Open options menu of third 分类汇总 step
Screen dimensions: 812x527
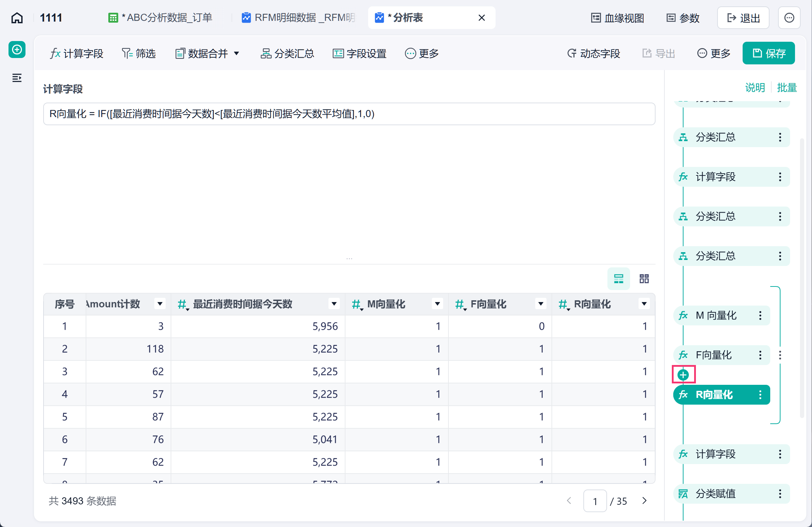pos(780,256)
